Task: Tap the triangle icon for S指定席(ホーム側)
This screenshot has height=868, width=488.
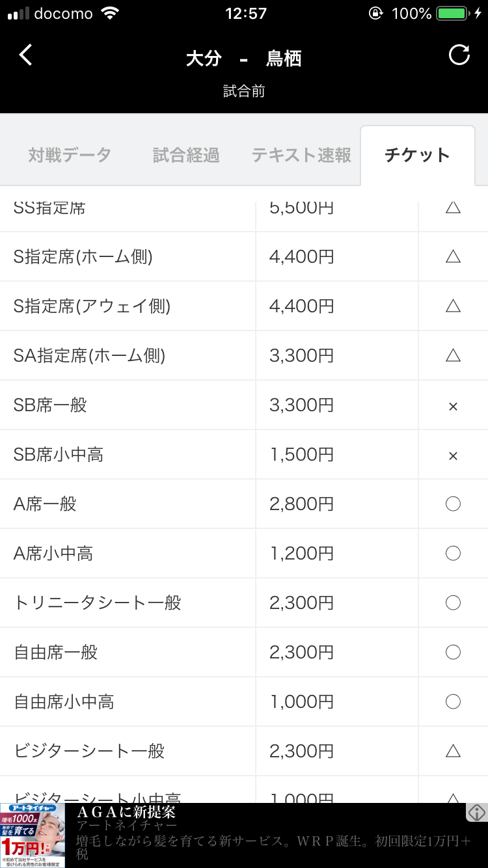Action: click(x=454, y=256)
